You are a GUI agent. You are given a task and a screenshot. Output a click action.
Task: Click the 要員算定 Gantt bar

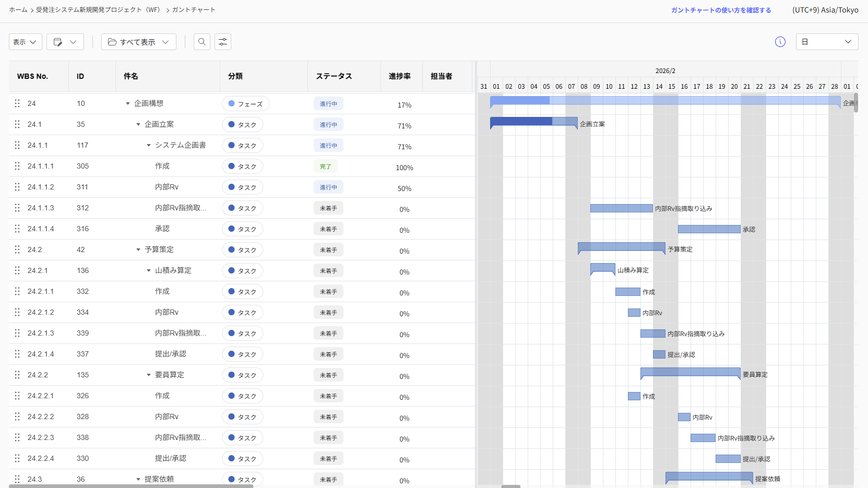tap(689, 372)
